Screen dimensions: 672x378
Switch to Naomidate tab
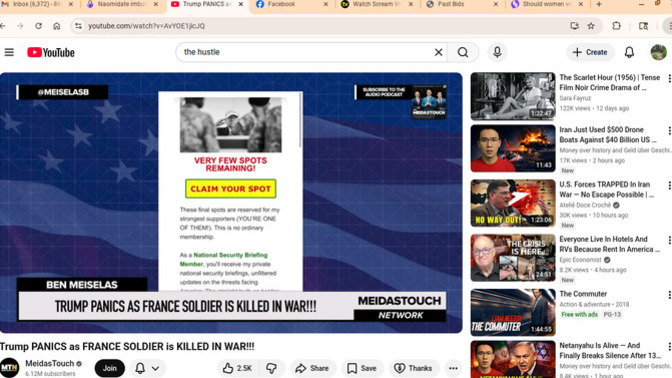pos(123,5)
